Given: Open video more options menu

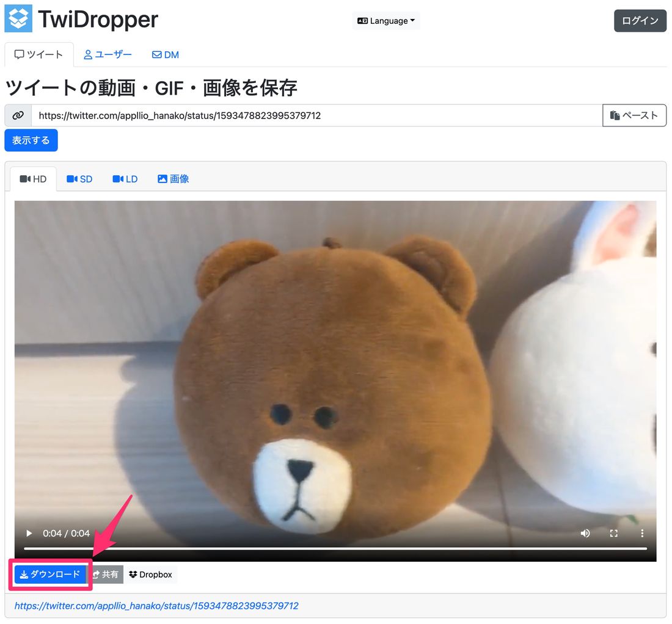Looking at the screenshot, I should 642,533.
